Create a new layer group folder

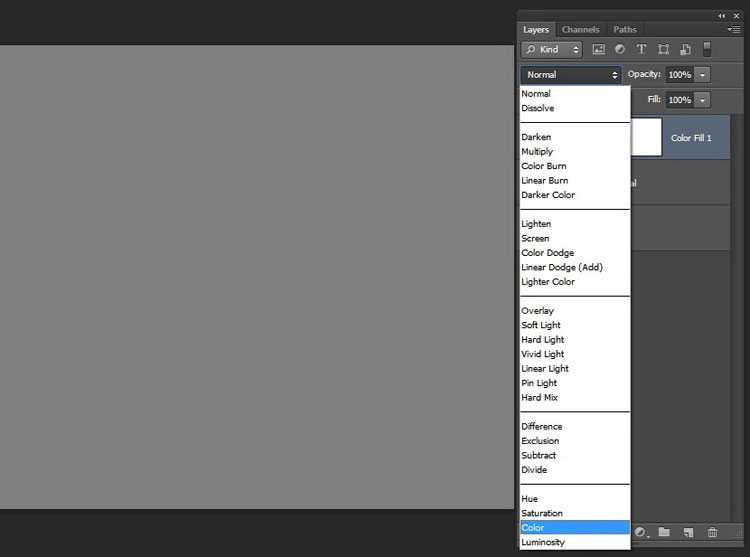pyautogui.click(x=664, y=533)
